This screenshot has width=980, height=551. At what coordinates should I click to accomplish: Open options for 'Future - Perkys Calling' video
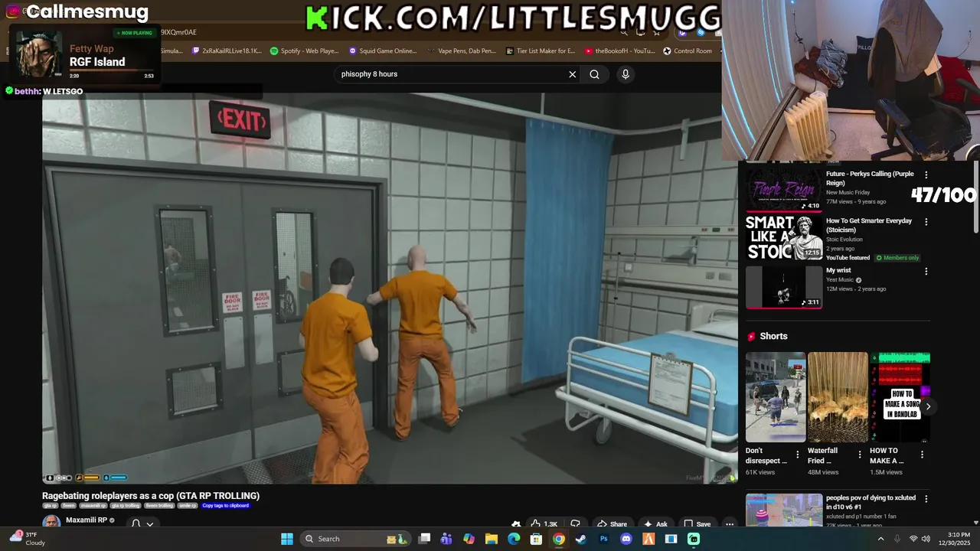click(926, 175)
